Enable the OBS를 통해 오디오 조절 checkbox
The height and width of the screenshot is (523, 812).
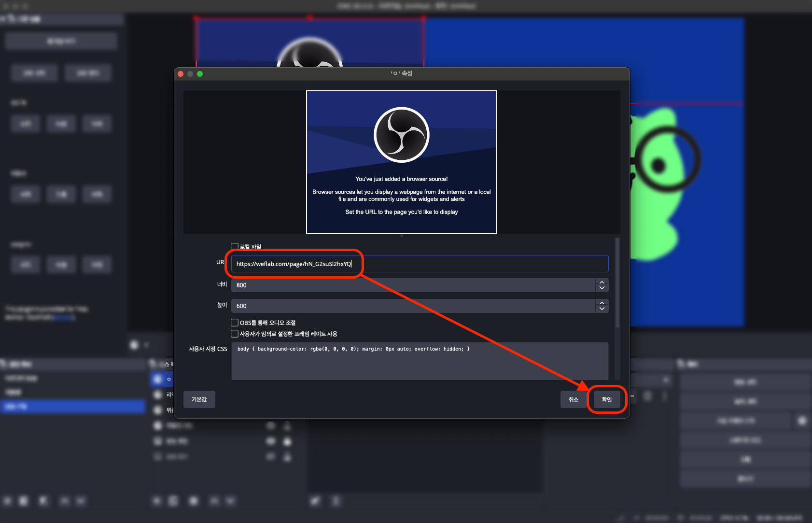coord(235,323)
